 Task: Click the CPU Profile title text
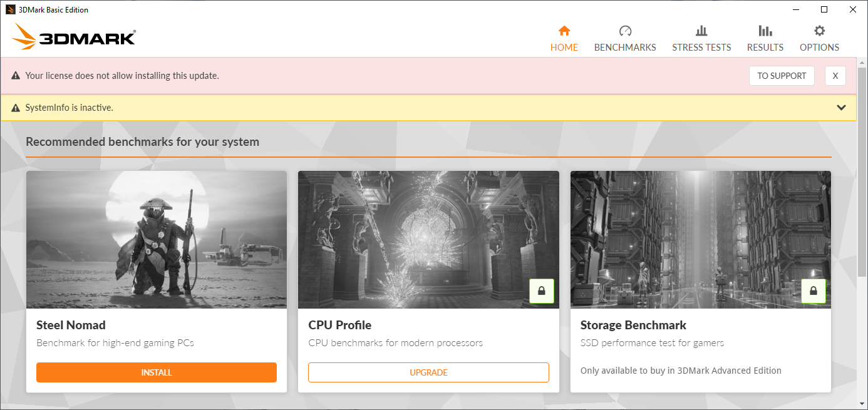point(340,325)
